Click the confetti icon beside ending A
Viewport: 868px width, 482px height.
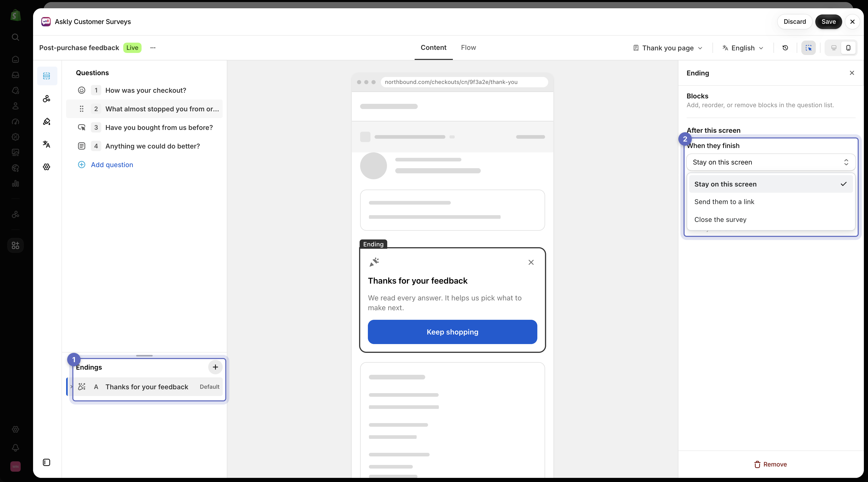[x=82, y=387]
